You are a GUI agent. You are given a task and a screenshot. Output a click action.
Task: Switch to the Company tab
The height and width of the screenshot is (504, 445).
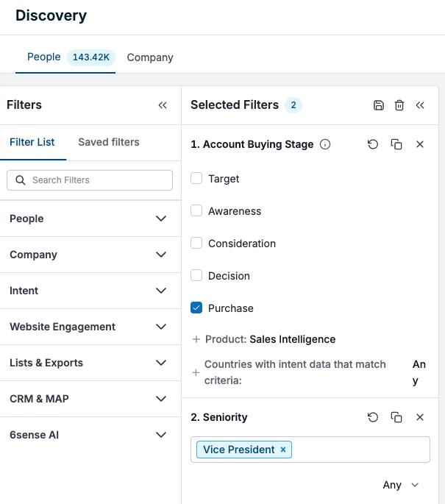tap(150, 57)
